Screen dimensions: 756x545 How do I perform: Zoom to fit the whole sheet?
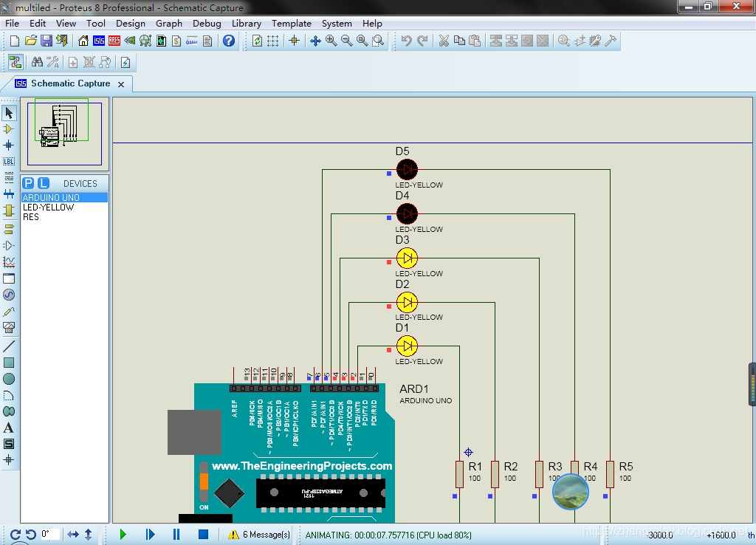pos(362,41)
